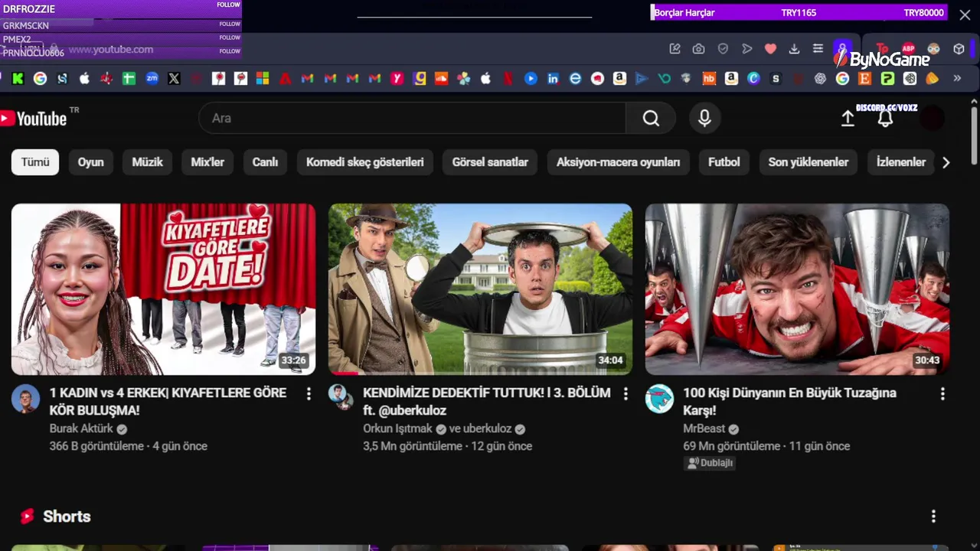Screen dimensions: 980x551
Task: Click the MrBeast channel avatar
Action: [x=659, y=399]
